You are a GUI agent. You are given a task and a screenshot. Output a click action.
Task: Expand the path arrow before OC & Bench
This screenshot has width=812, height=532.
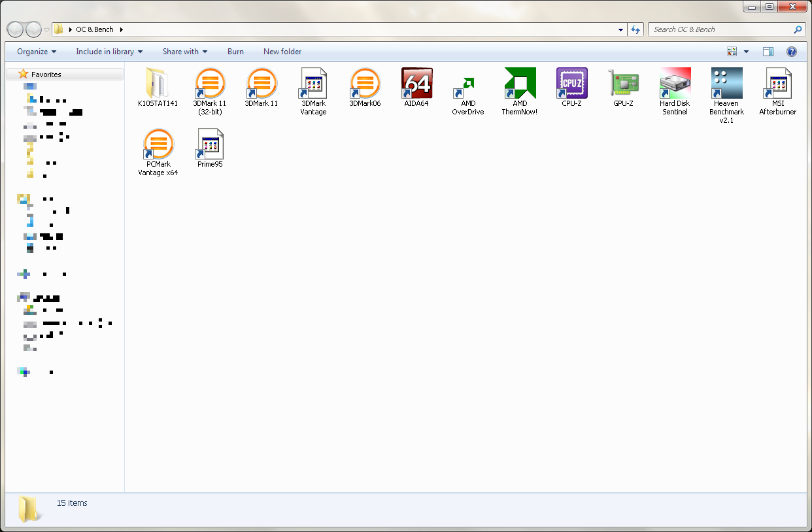70,29
